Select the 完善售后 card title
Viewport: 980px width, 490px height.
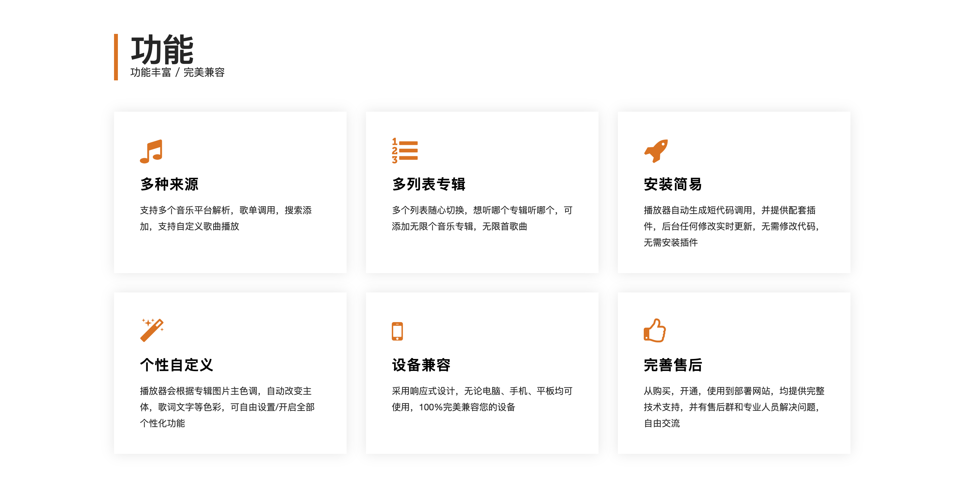pos(672,365)
